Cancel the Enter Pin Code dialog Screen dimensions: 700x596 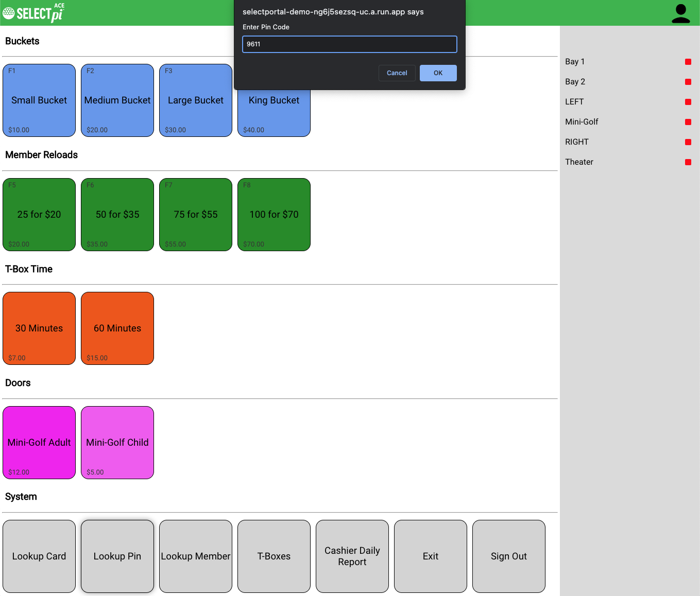click(x=397, y=73)
